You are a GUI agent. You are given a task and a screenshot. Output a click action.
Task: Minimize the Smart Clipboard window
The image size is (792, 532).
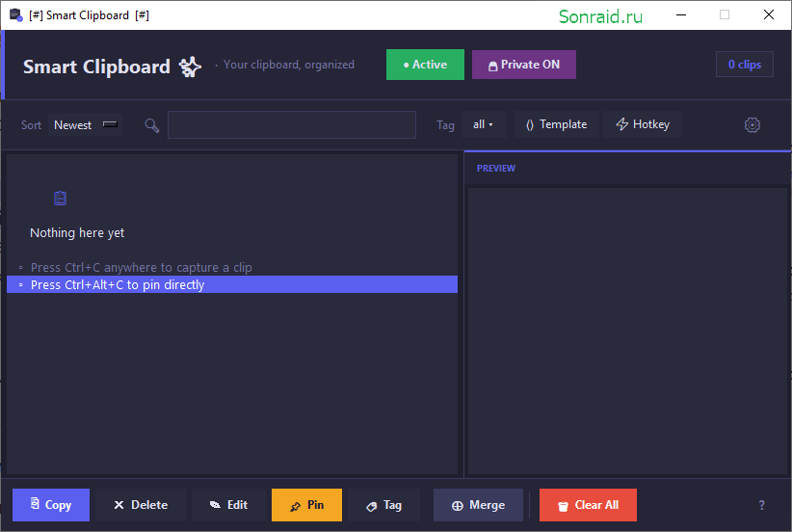click(681, 14)
